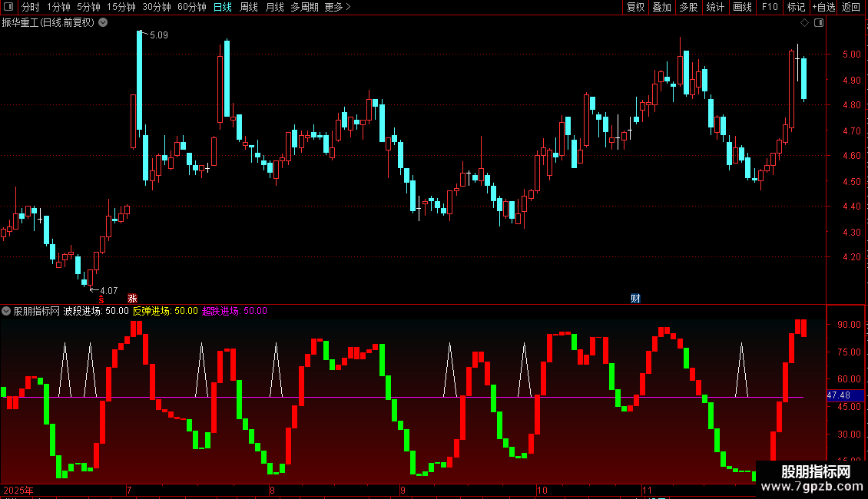Add stock with +自选 button
This screenshot has width=868, height=499.
pyautogui.click(x=823, y=7)
